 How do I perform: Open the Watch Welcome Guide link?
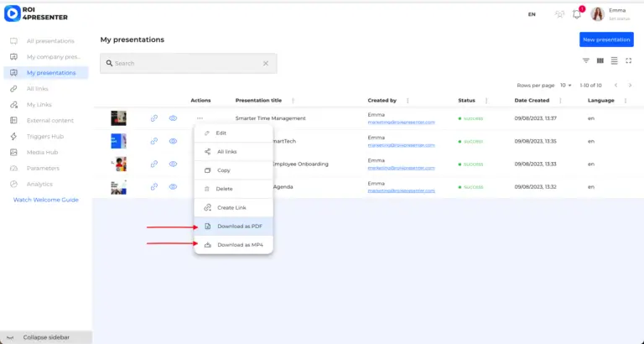pyautogui.click(x=45, y=200)
